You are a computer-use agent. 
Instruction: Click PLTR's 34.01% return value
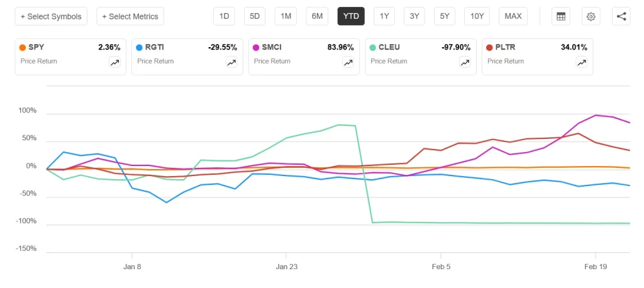(x=574, y=48)
